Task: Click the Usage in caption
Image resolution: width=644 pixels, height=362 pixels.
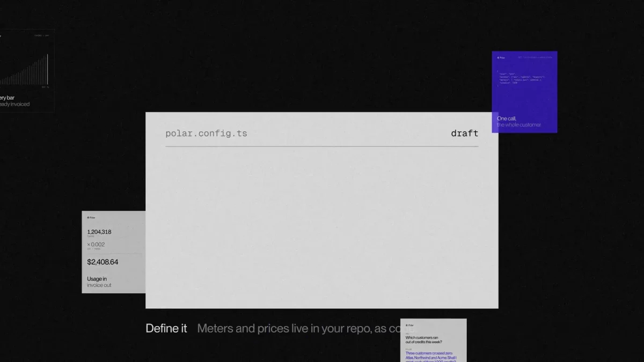Action: [x=97, y=279]
